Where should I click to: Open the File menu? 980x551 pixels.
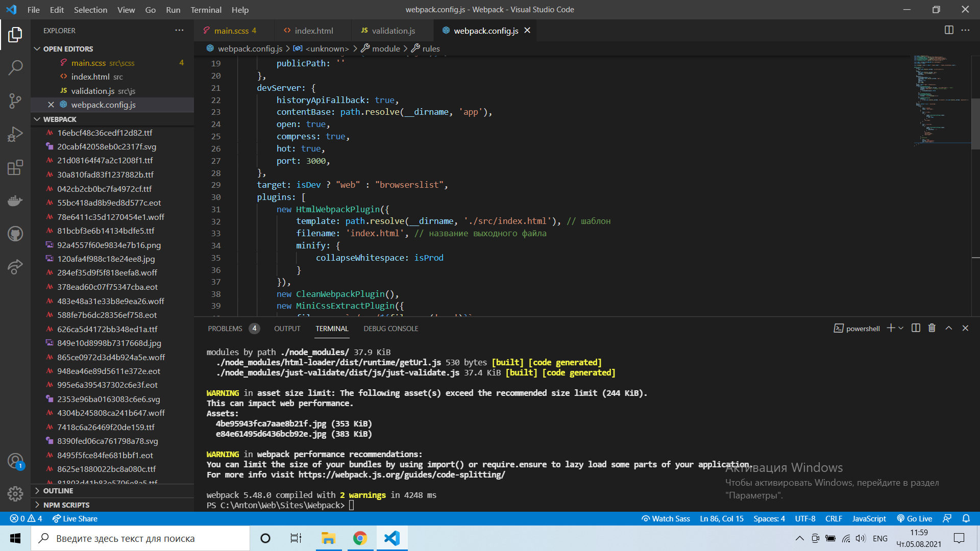pyautogui.click(x=33, y=10)
